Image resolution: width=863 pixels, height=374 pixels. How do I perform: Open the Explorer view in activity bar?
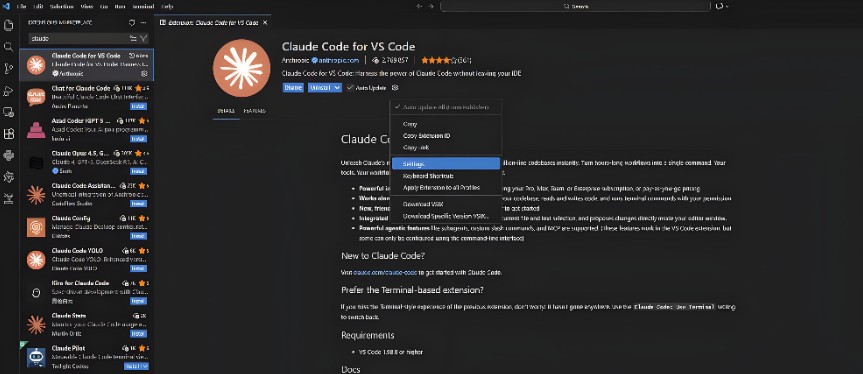coord(8,25)
